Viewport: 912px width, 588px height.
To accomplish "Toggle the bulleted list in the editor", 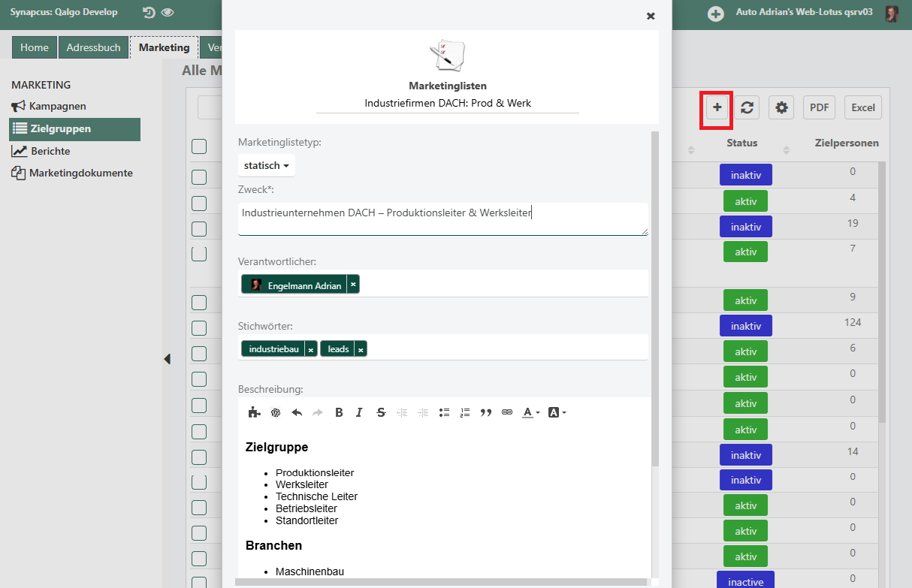I will pos(444,412).
